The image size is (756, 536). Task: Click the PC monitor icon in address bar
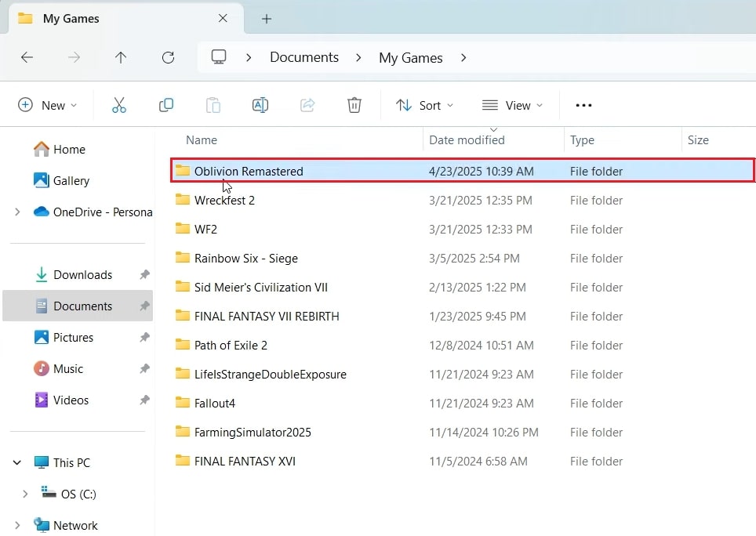click(219, 57)
